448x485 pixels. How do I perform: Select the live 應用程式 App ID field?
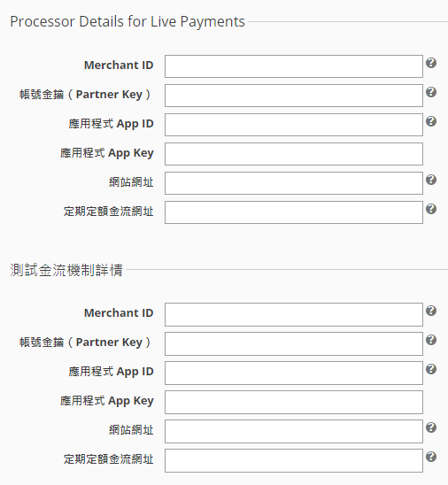point(294,125)
